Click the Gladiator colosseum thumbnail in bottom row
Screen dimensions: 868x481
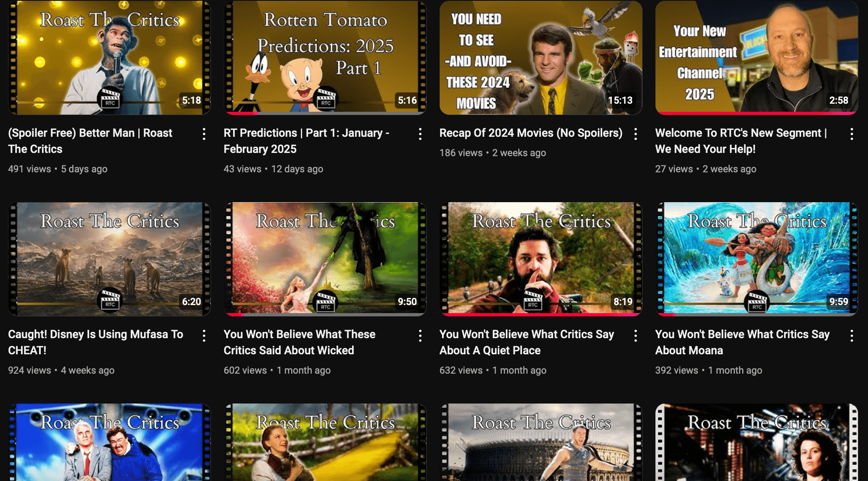click(540, 444)
